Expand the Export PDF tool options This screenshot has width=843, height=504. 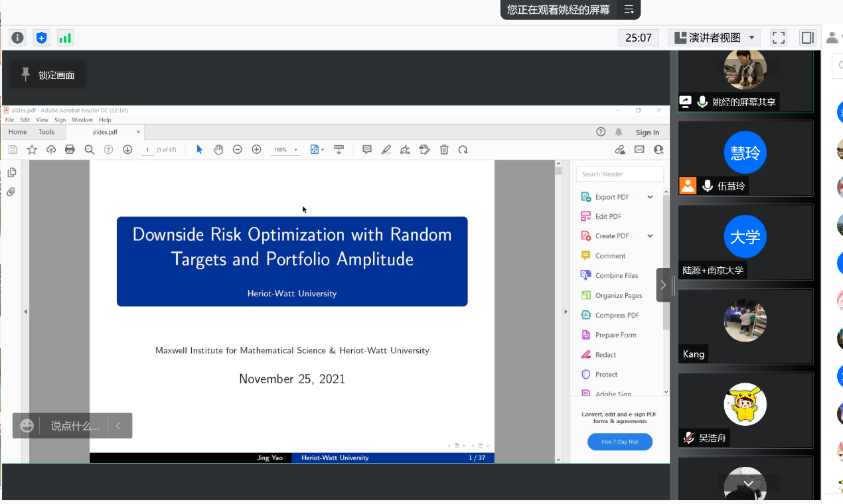650,197
